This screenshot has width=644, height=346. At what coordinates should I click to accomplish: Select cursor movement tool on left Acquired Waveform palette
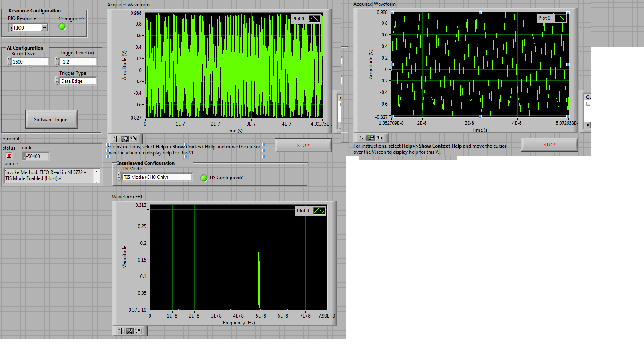pyautogui.click(x=116, y=139)
